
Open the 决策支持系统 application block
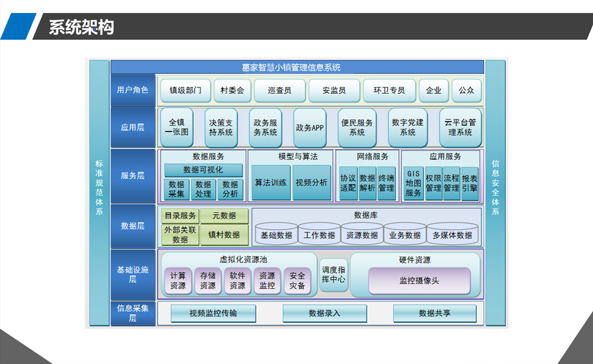tap(221, 127)
